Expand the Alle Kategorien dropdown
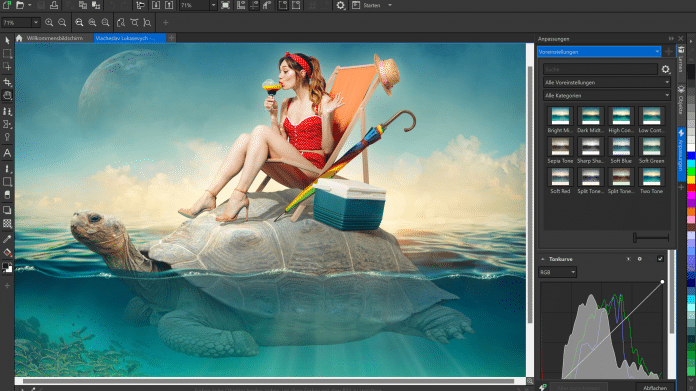Image resolution: width=696 pixels, height=391 pixels. pyautogui.click(x=606, y=95)
